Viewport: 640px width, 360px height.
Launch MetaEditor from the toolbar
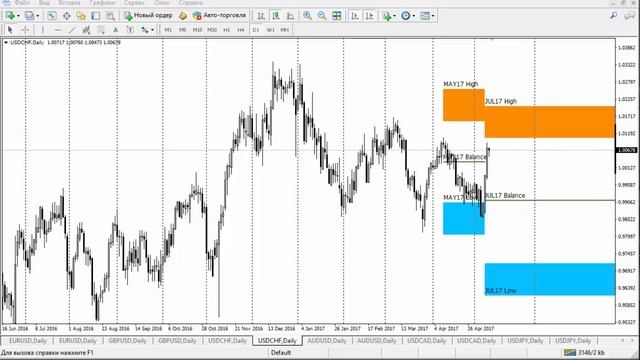click(183, 16)
